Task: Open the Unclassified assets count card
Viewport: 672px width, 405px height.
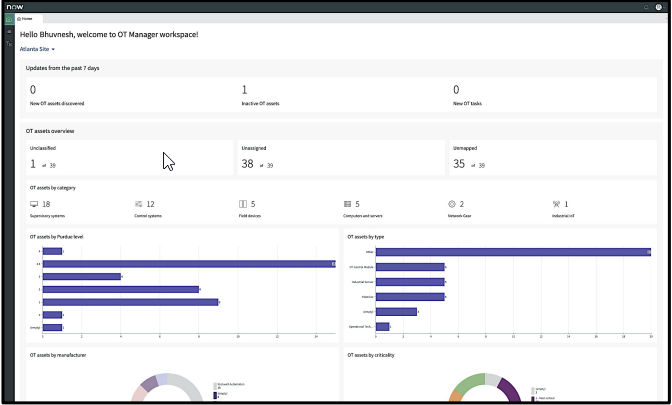Action: click(129, 158)
